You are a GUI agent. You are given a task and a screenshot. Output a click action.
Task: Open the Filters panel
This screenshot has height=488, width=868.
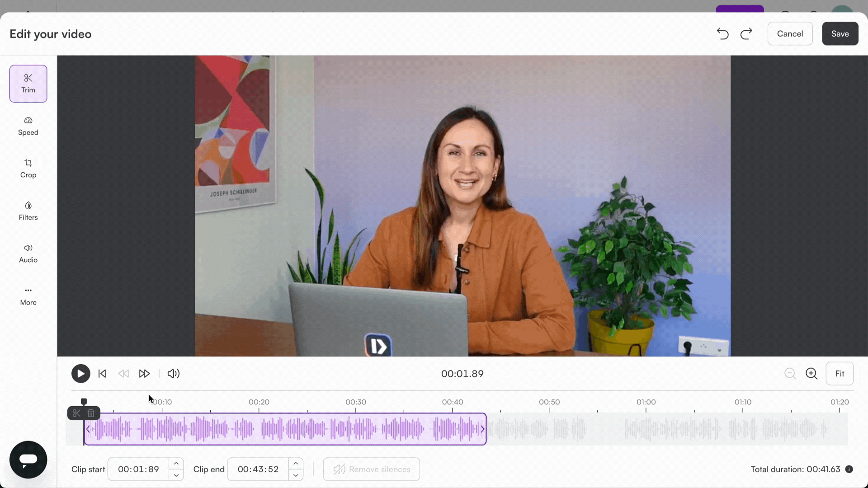tap(28, 211)
